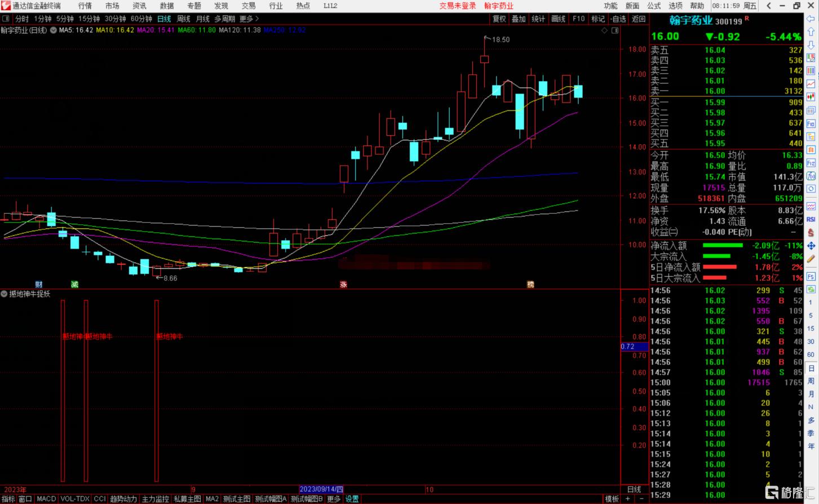Screen dimensions: 819x504
Task: Click the diamond icon at chart top right
Action: point(605,30)
